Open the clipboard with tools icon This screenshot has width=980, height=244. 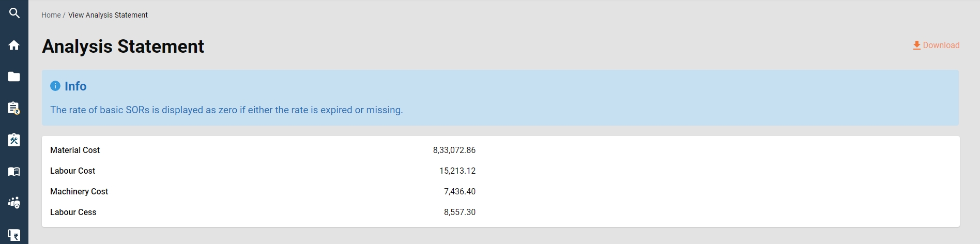pyautogui.click(x=14, y=140)
